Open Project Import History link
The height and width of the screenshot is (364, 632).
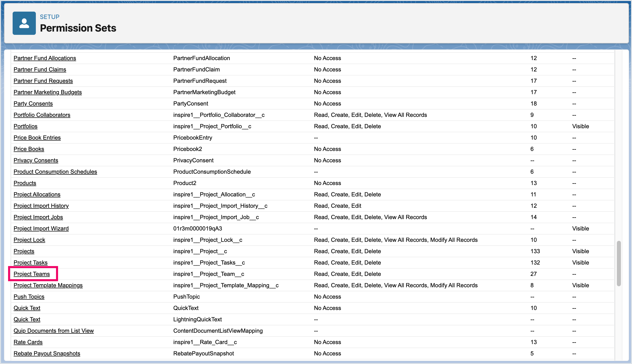pos(41,206)
